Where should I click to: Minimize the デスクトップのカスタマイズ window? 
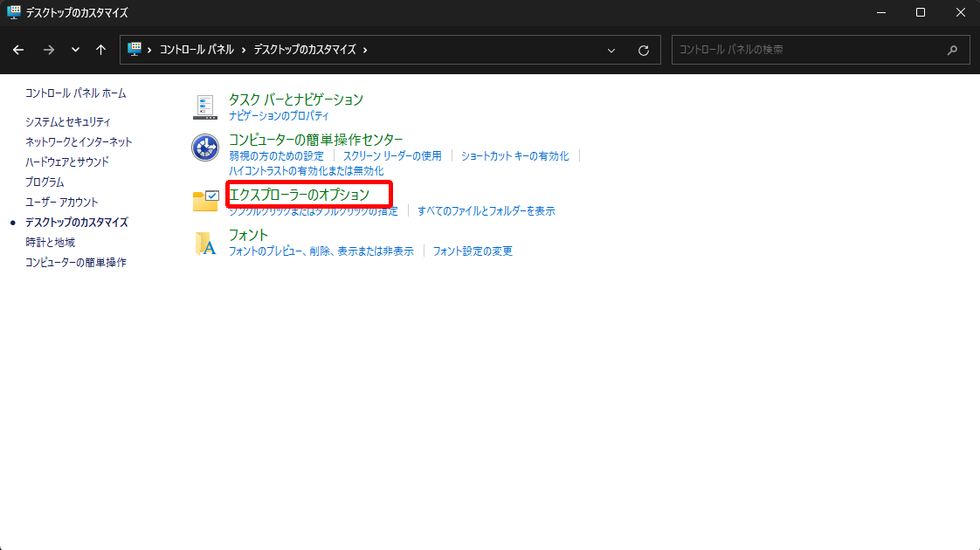pos(881,12)
